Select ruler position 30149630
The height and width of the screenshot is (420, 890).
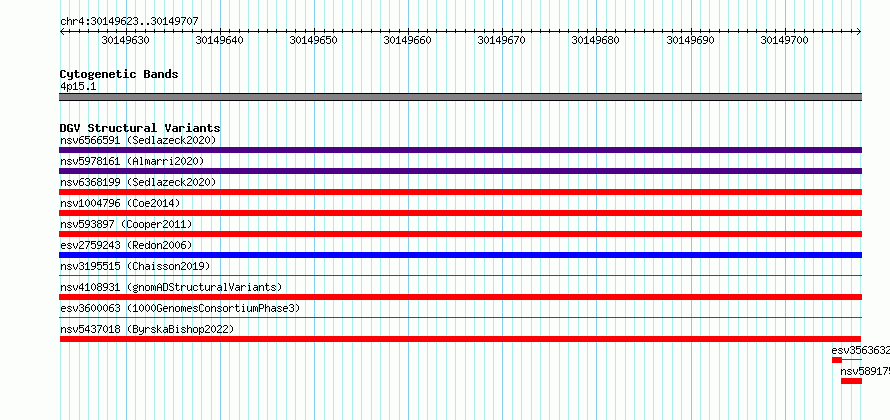125,40
